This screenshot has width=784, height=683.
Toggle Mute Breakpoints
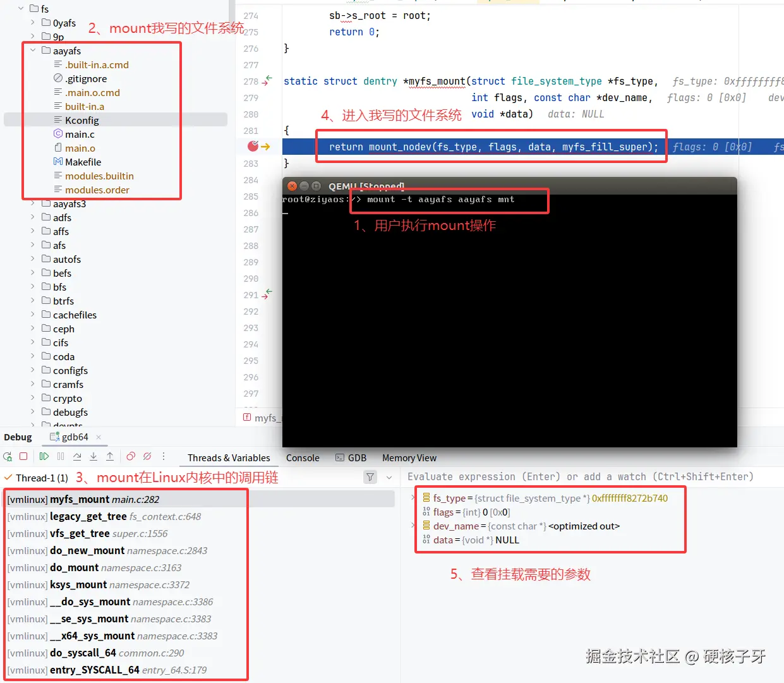(x=147, y=456)
